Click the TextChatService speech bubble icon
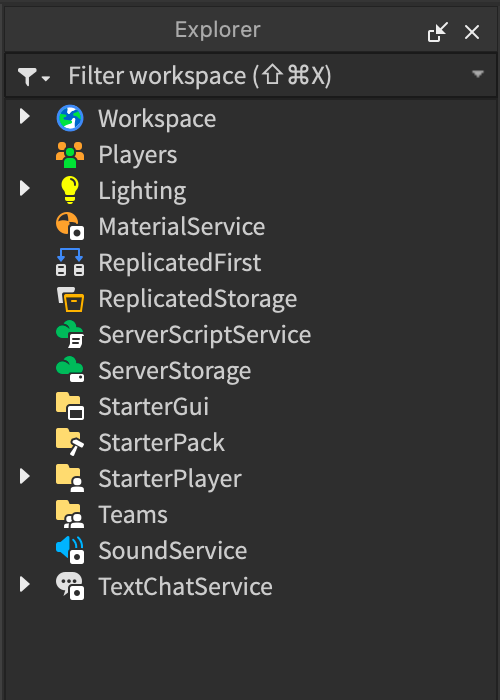Viewport: 500px width, 700px height. click(70, 586)
